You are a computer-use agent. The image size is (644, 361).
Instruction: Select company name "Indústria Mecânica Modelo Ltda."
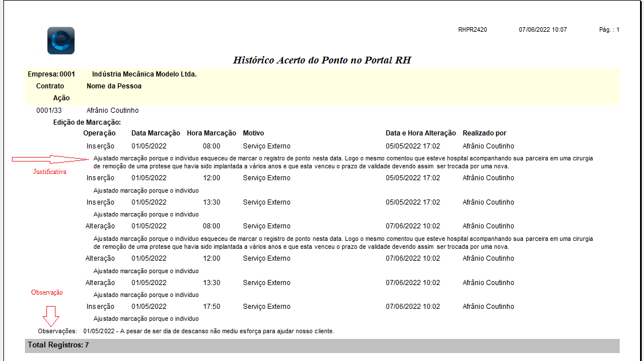click(144, 74)
